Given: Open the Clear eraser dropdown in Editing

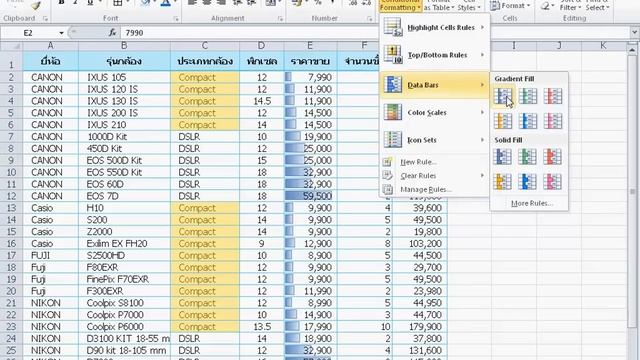Looking at the screenshot, I should point(547,6).
